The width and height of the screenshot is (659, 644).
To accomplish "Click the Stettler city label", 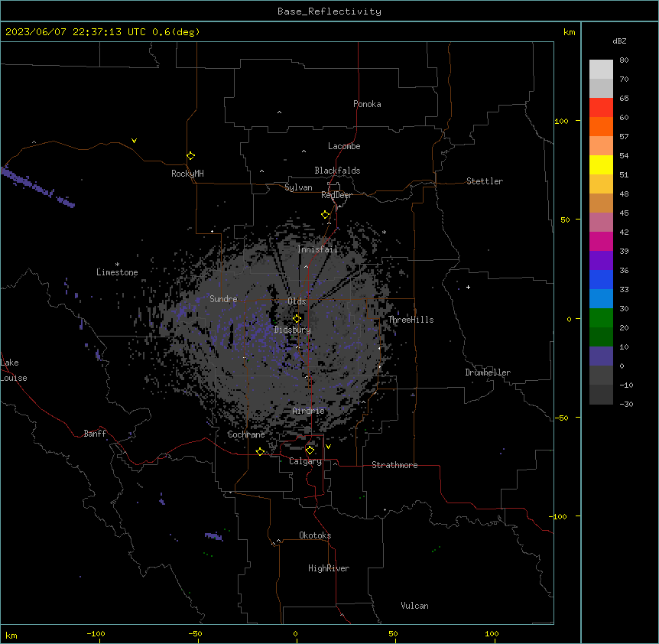I will coord(485,181).
